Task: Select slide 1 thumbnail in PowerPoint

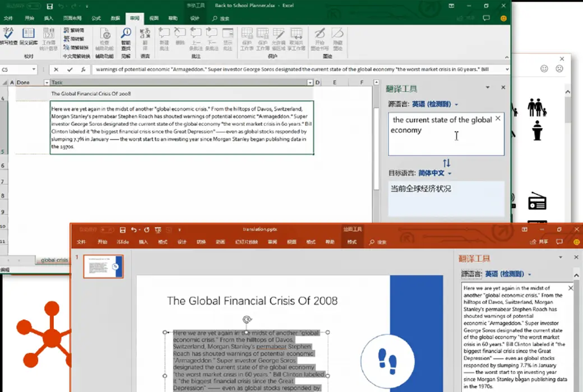Action: 103,267
